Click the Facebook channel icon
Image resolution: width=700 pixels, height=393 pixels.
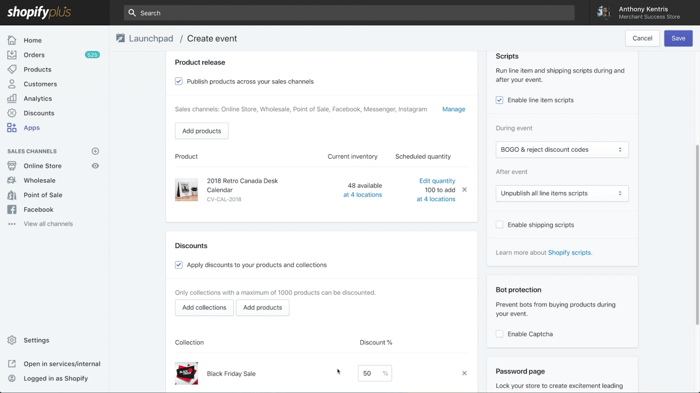[12, 209]
